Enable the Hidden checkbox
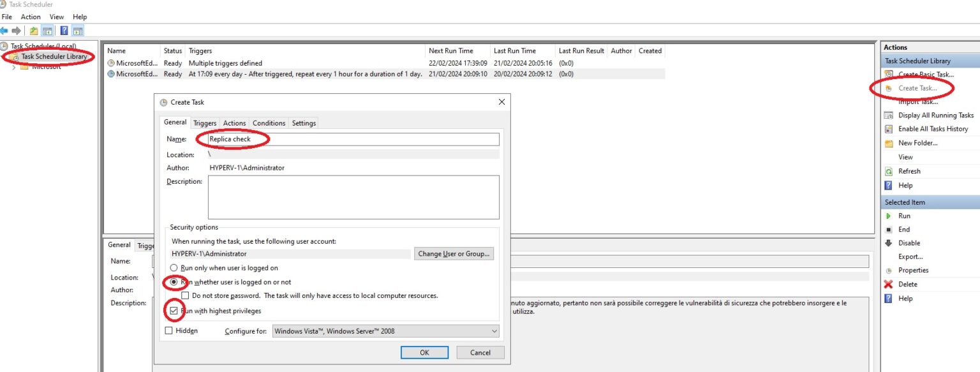This screenshot has height=372, width=980. tap(169, 331)
